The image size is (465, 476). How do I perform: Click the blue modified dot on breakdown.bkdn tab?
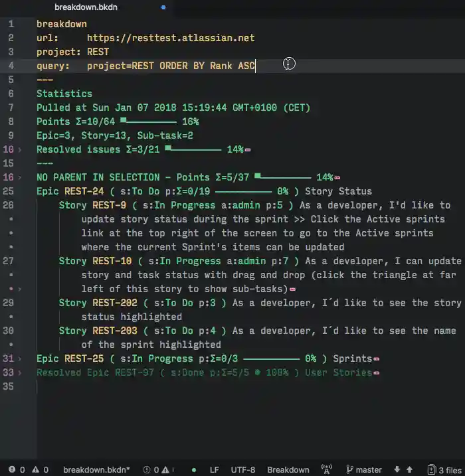click(x=163, y=7)
